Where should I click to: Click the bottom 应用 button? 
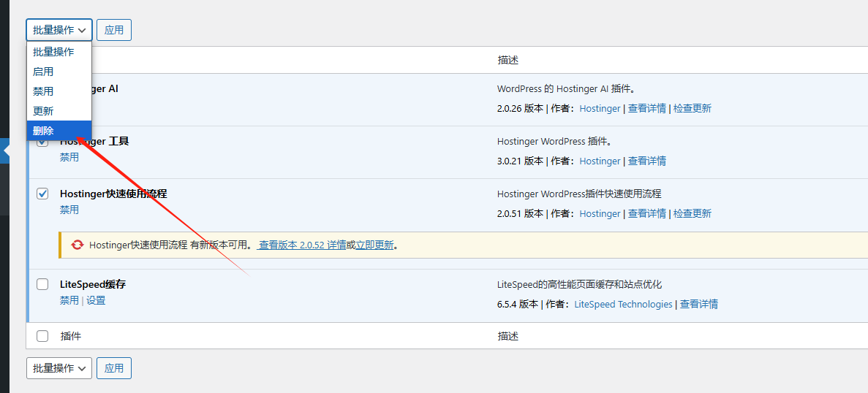click(x=114, y=368)
